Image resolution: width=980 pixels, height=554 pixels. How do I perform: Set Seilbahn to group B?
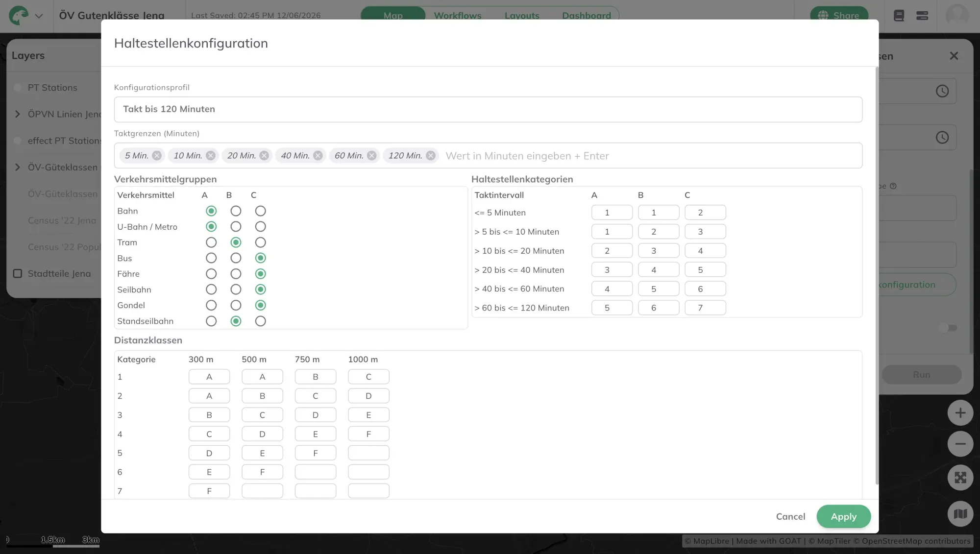[x=236, y=289]
